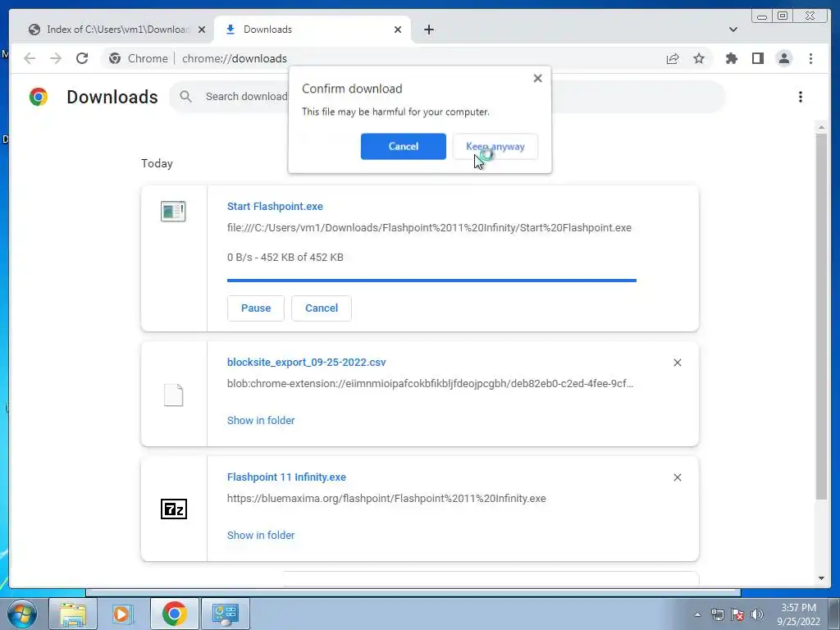Bookmark this tab with the star
Screen dimensions: 840x630
click(x=699, y=58)
